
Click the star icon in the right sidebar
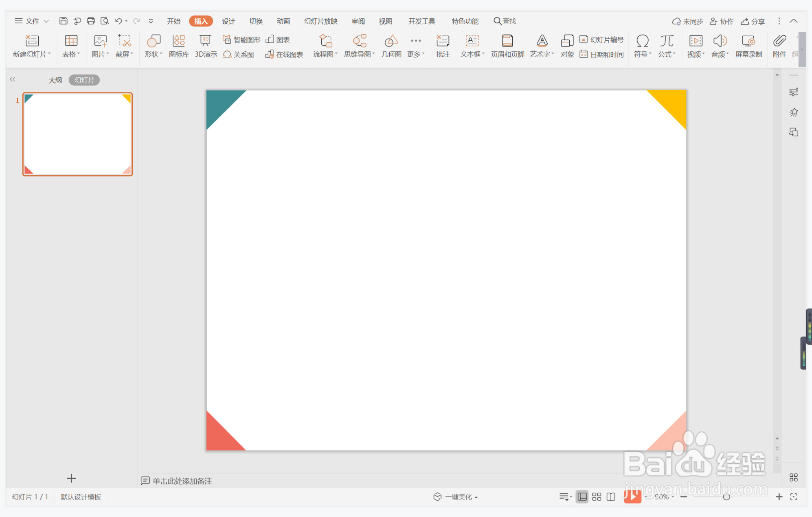coord(794,112)
